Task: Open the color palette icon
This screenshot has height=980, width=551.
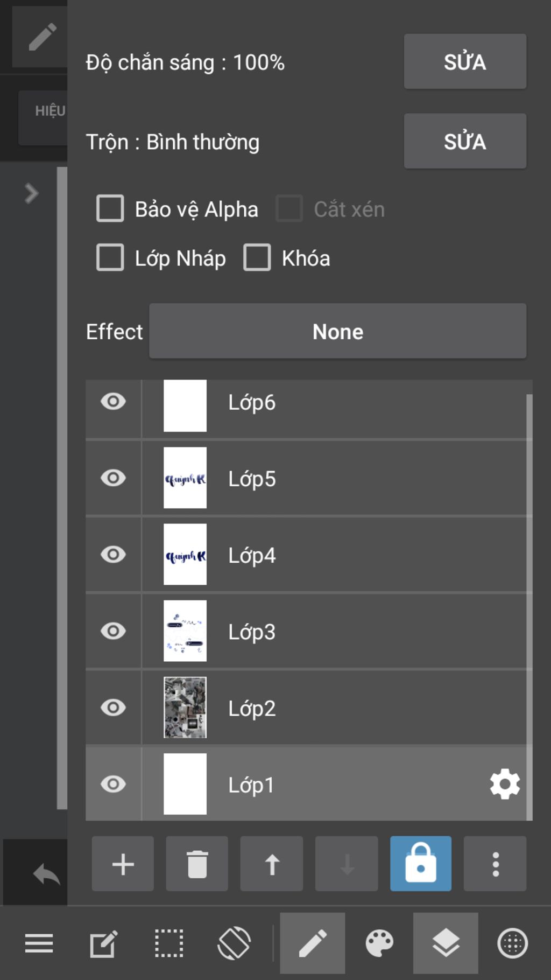Action: point(379,943)
